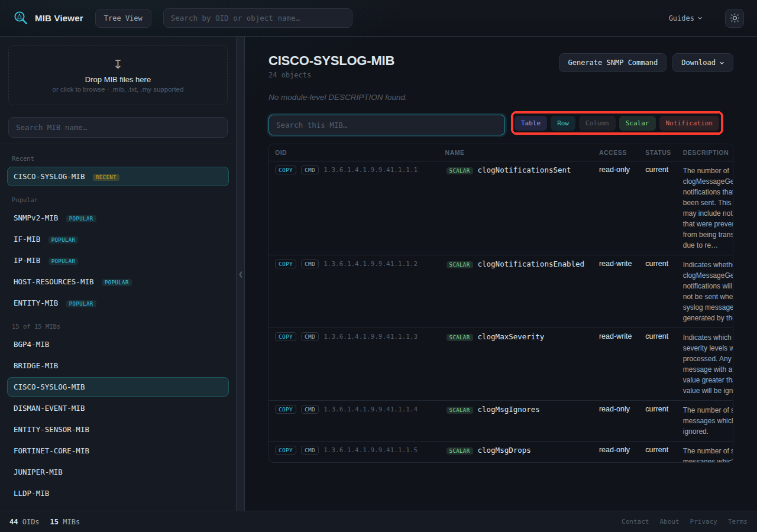
Task: Click the clogMsgDrops object name
Action: coord(504,450)
